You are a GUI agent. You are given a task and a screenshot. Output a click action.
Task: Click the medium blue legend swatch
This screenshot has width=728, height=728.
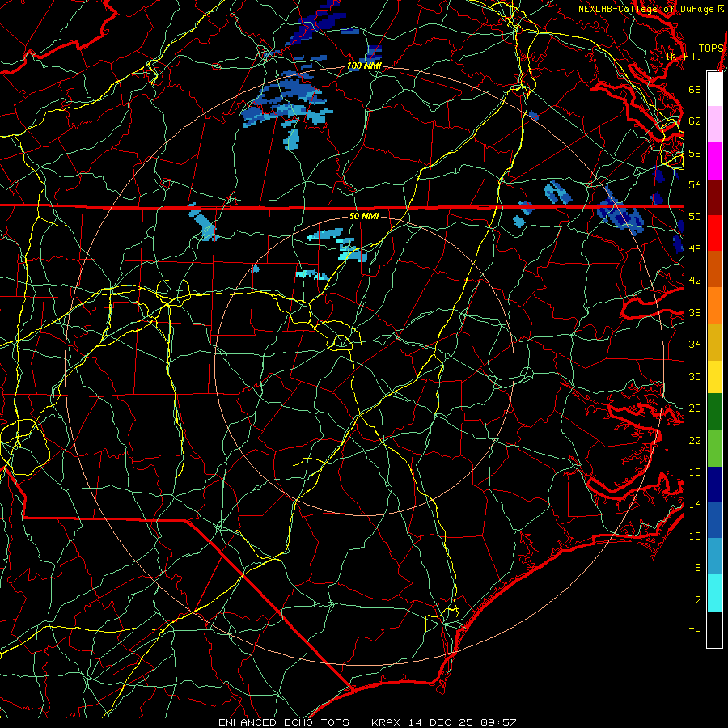(x=714, y=520)
